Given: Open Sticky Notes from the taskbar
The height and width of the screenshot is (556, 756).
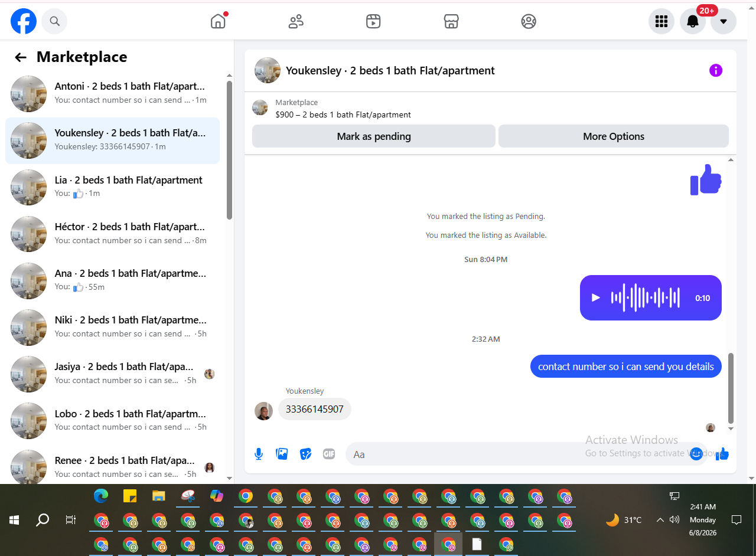Looking at the screenshot, I should point(130,496).
